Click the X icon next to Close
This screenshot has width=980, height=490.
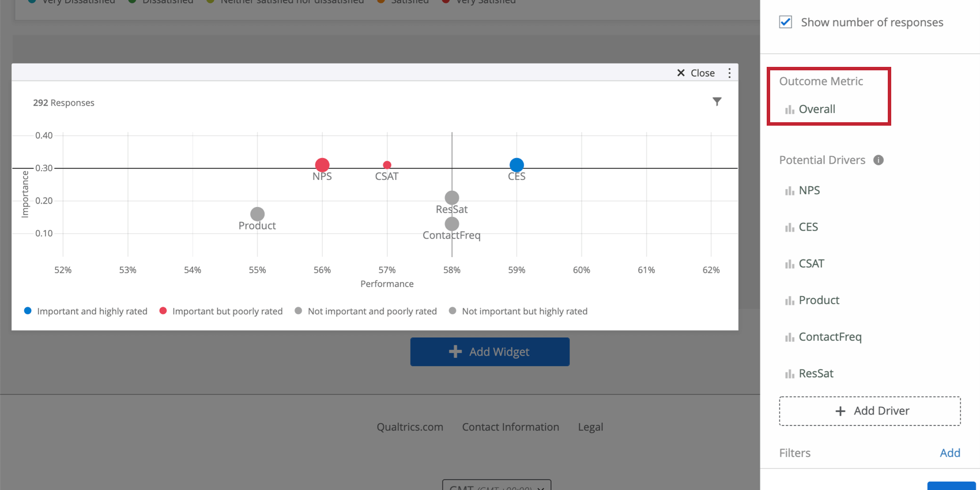pos(681,73)
